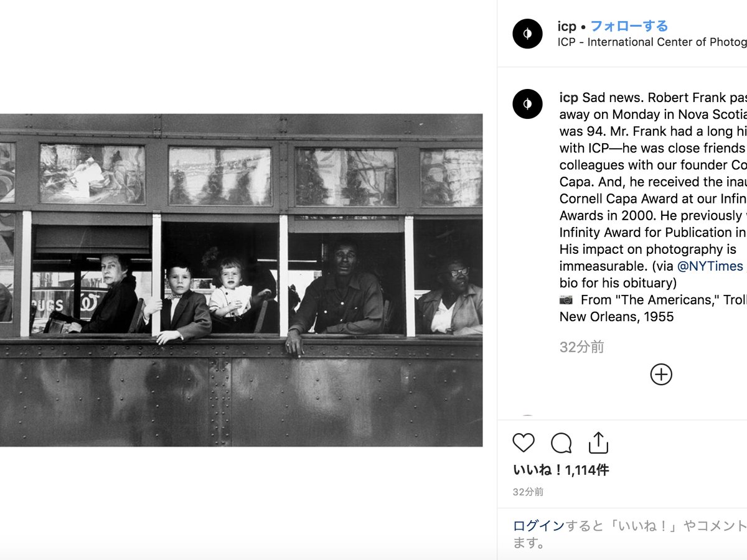Open comments via the speech bubble icon
The height and width of the screenshot is (560, 747).
pyautogui.click(x=561, y=443)
